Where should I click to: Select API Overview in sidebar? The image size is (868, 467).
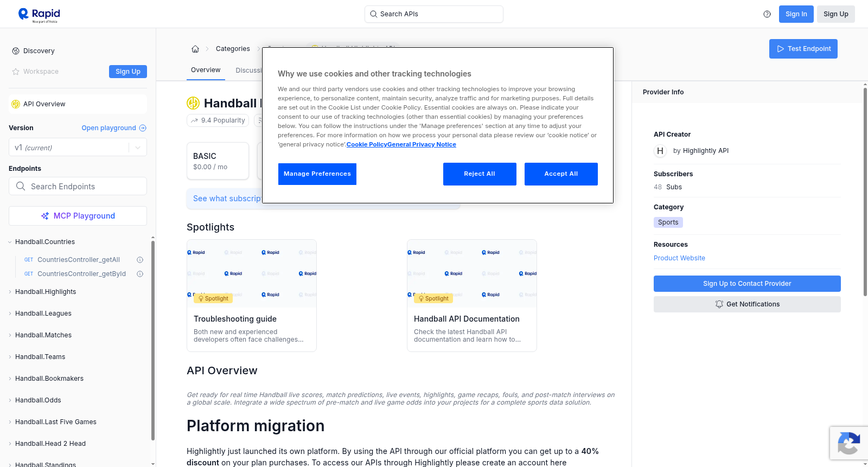point(78,104)
